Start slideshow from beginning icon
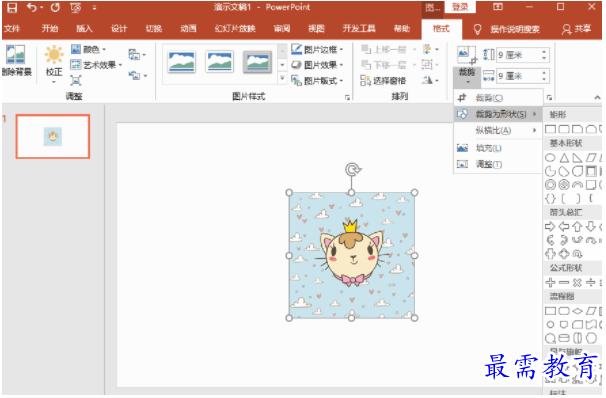 pyautogui.click(x=76, y=8)
